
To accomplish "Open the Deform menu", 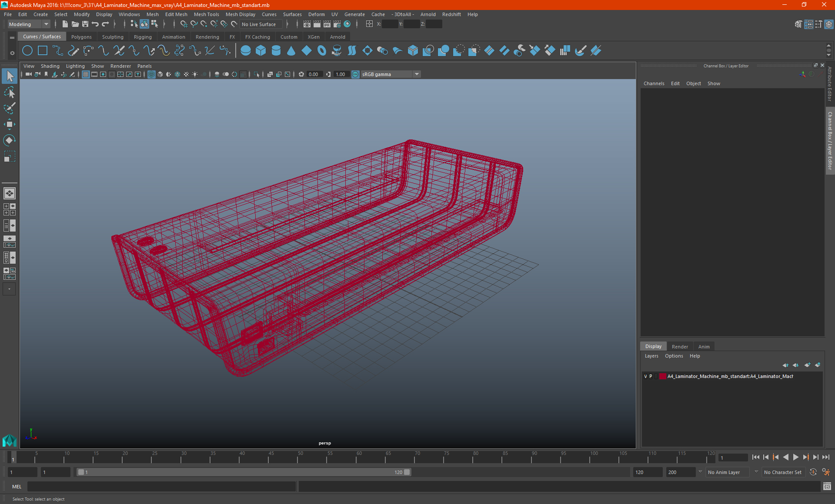I will click(316, 14).
